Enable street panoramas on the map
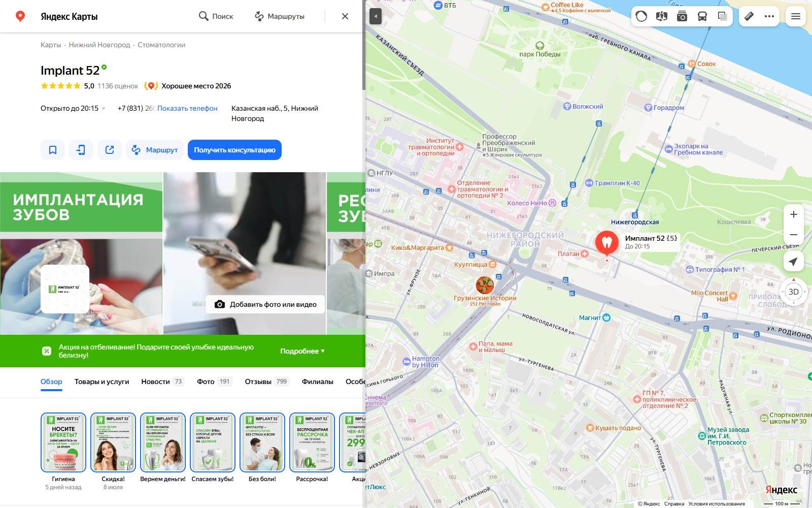Viewport: 812px width, 508px height. click(661, 16)
